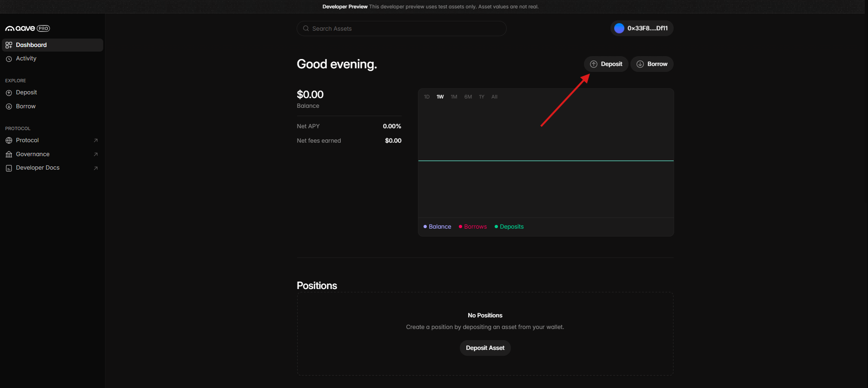Switch chart range to 1D

tap(427, 97)
